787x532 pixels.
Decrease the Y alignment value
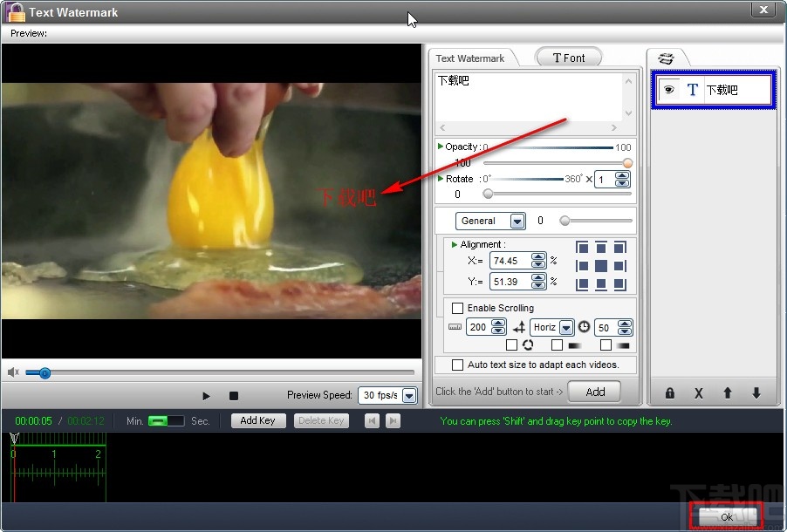[x=538, y=285]
